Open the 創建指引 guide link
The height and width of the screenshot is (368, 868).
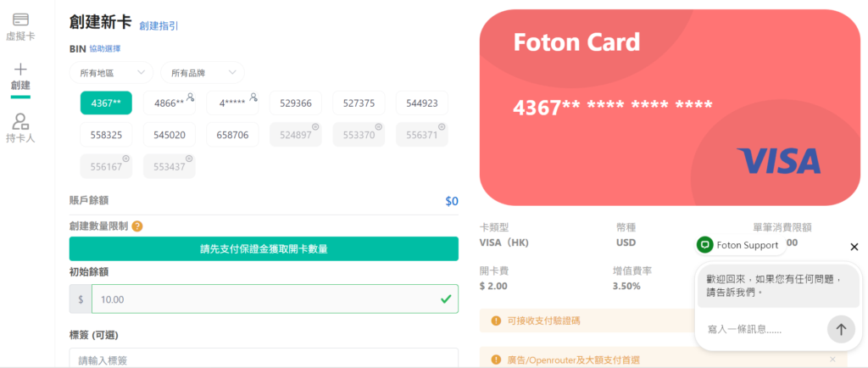[159, 25]
